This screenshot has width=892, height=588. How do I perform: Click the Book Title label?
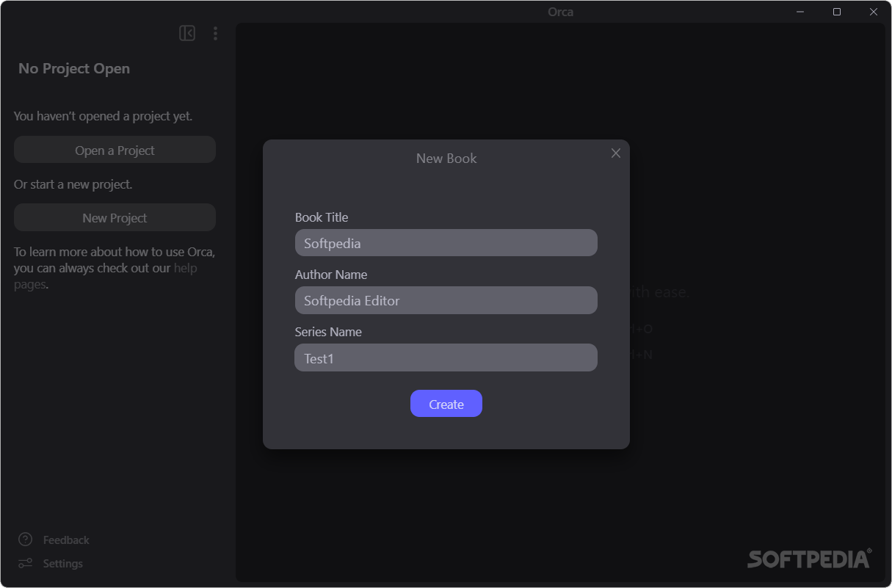tap(322, 217)
